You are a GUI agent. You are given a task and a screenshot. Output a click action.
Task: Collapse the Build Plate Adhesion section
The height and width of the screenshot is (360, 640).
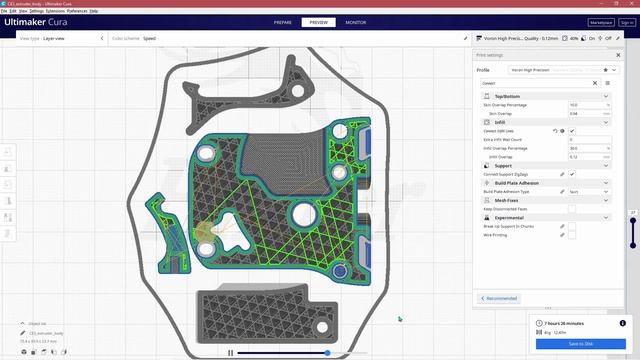(606, 183)
